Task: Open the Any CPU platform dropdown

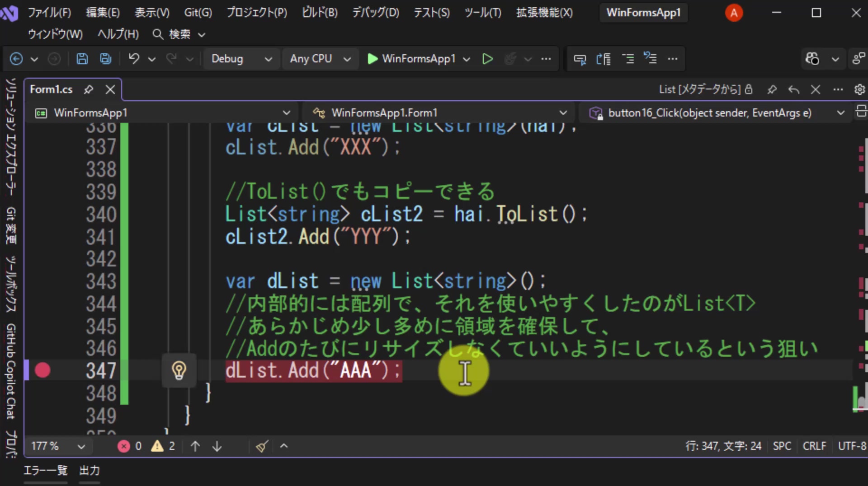Action: (320, 59)
